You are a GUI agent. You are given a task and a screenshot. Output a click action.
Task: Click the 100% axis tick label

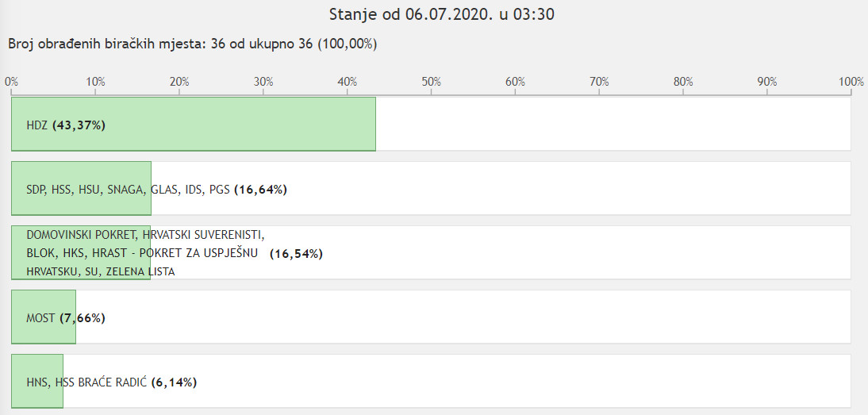(851, 82)
